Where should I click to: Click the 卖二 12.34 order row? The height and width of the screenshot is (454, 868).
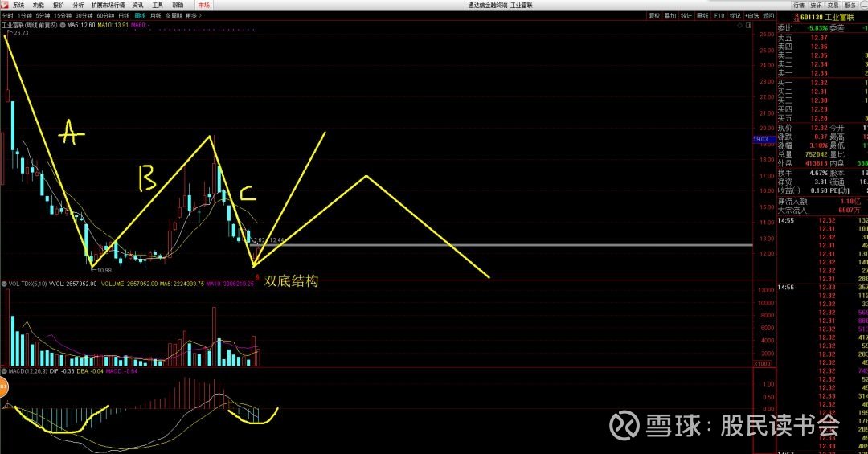(822, 64)
